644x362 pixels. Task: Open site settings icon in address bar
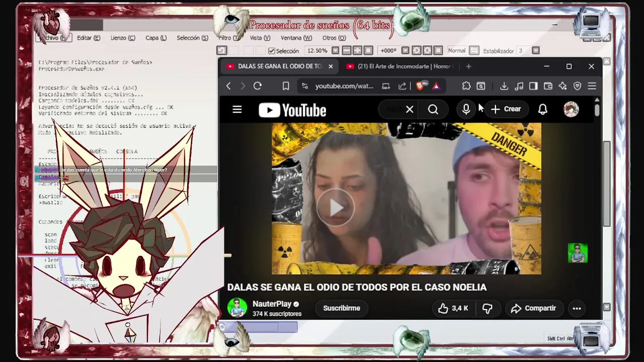pos(304,86)
